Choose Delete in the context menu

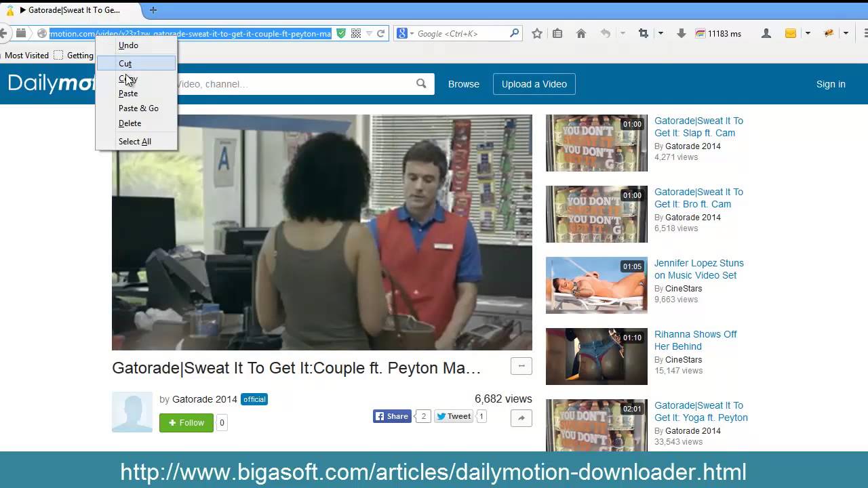136,123
